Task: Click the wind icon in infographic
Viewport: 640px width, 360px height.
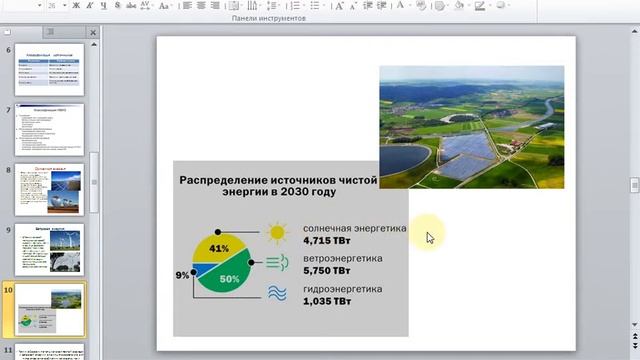Action: click(x=278, y=262)
